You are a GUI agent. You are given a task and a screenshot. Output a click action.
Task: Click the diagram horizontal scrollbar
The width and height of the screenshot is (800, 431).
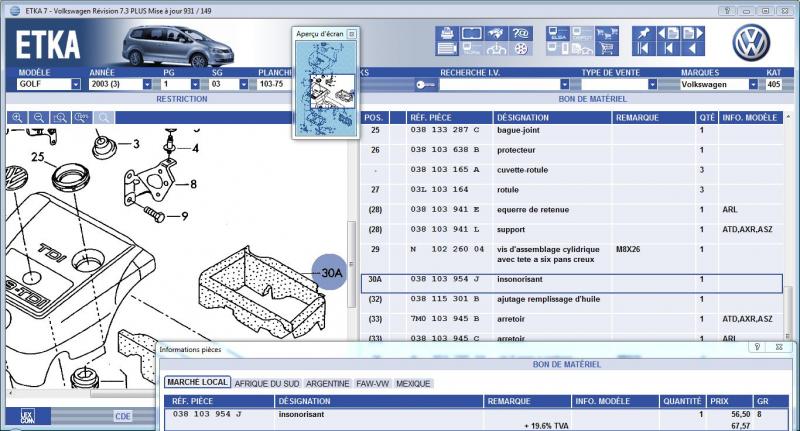(x=123, y=393)
